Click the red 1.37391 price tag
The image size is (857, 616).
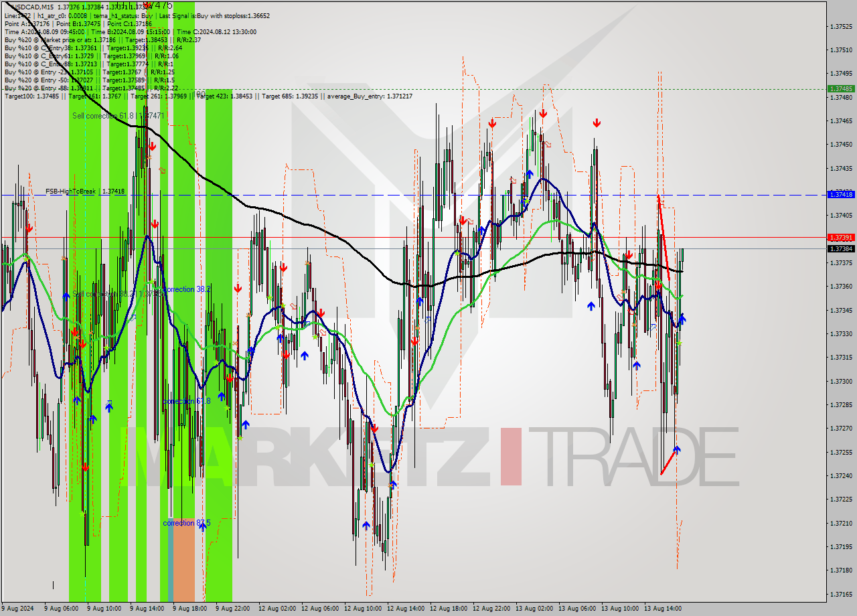[841, 237]
